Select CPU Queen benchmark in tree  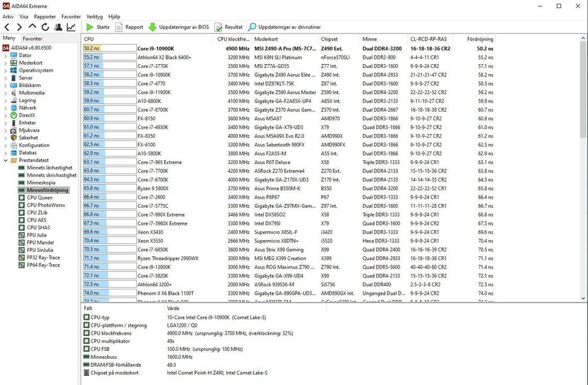pos(39,198)
